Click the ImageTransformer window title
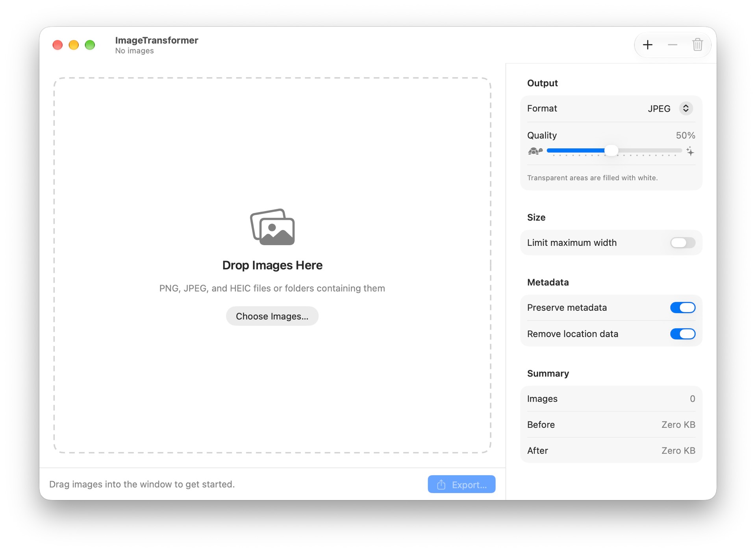Image resolution: width=756 pixels, height=552 pixels. 157,40
